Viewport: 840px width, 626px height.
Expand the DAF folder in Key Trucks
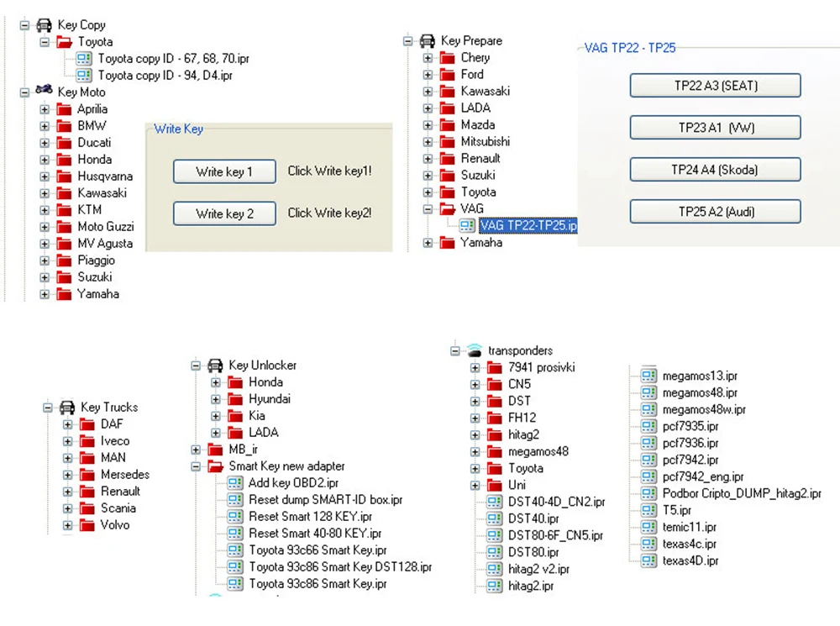(x=67, y=424)
